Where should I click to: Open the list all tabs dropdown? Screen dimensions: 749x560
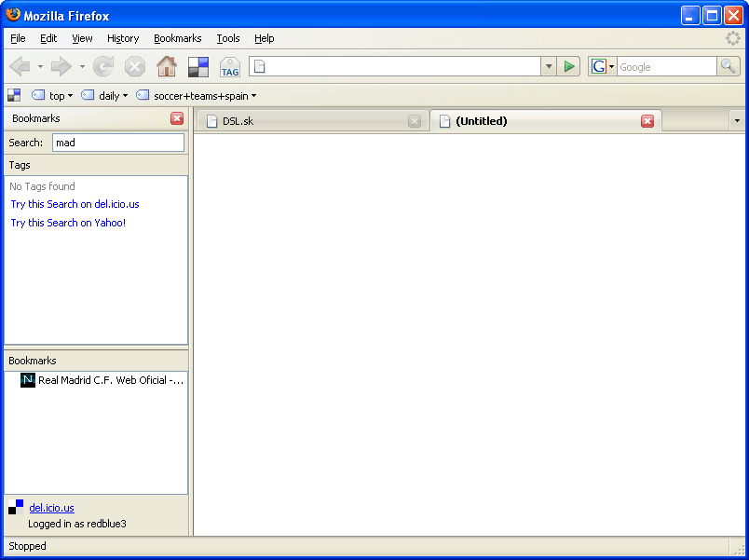coord(737,121)
